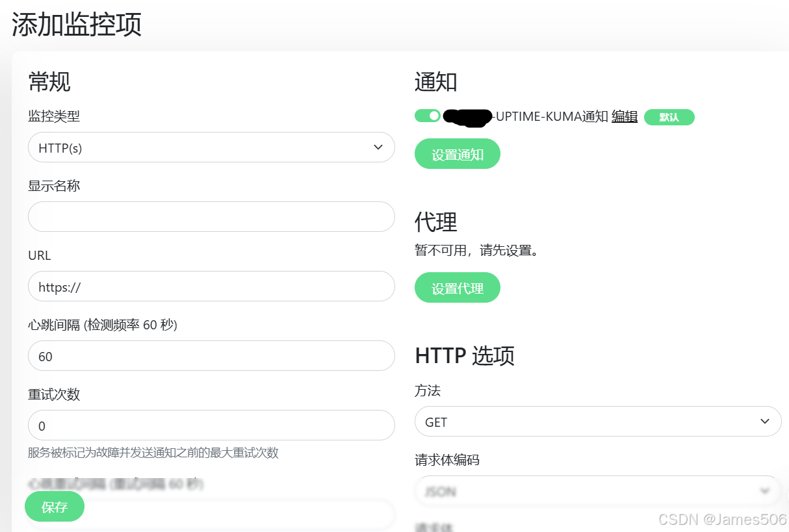
Task: Open the 请求体编码 JSON dropdown
Action: [x=598, y=490]
